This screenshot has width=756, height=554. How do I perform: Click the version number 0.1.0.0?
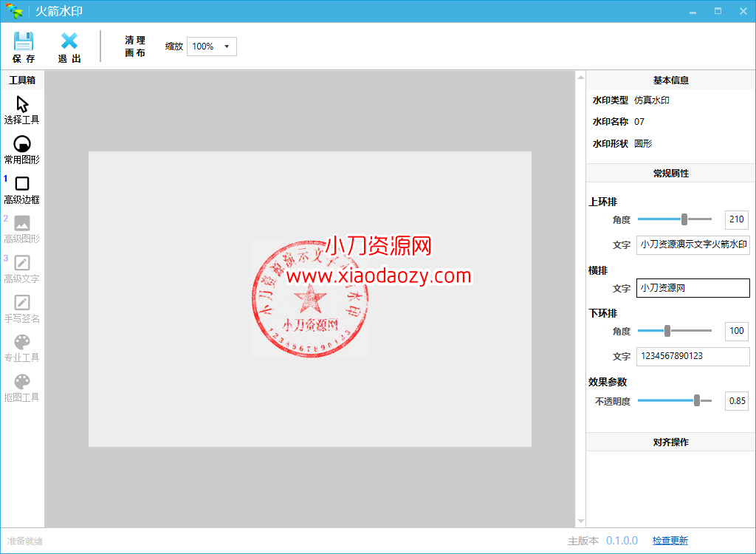tap(622, 541)
